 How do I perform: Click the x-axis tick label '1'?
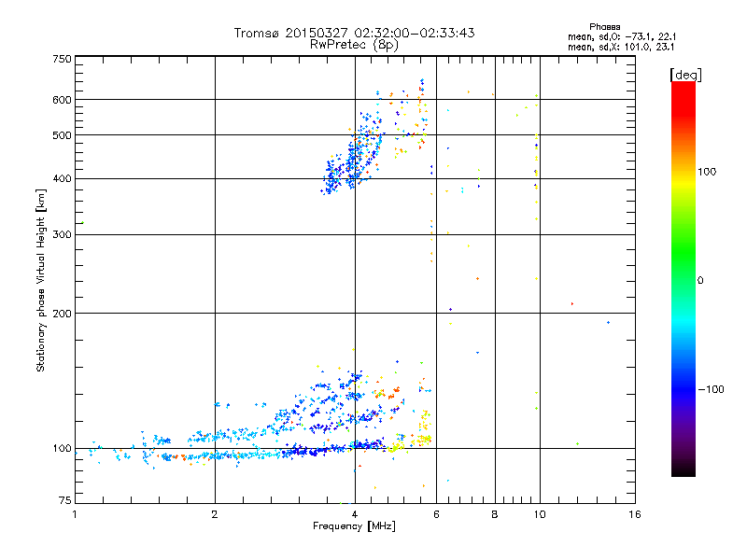(75, 514)
